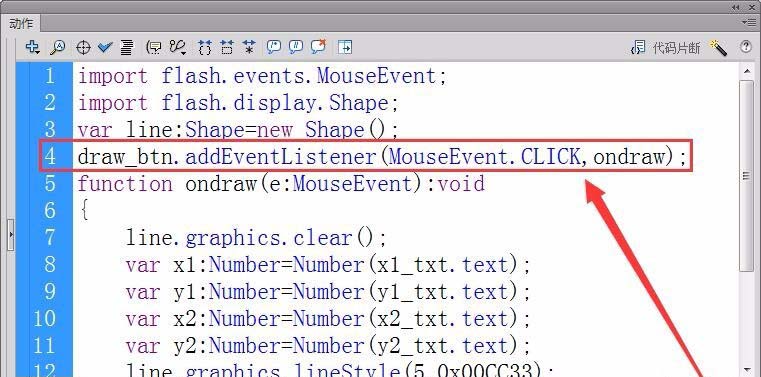
Task: Toggle the show/hide toolbox icon
Action: 345,47
